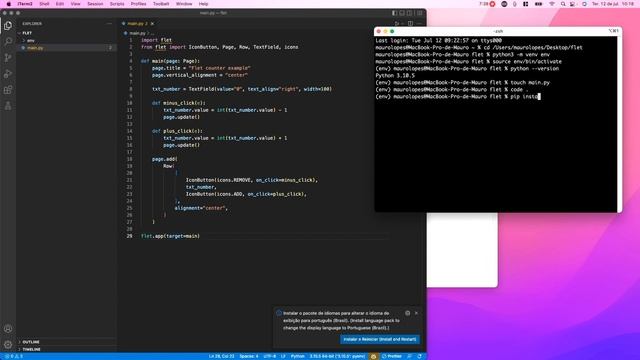This screenshot has width=640, height=360.
Task: Select the main.py editor tab
Action: 138,24
